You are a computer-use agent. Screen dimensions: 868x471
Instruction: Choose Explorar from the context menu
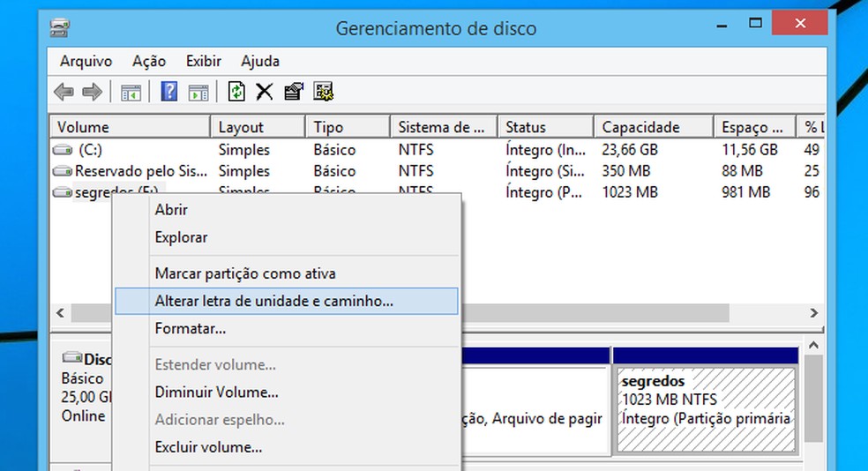pos(286,237)
